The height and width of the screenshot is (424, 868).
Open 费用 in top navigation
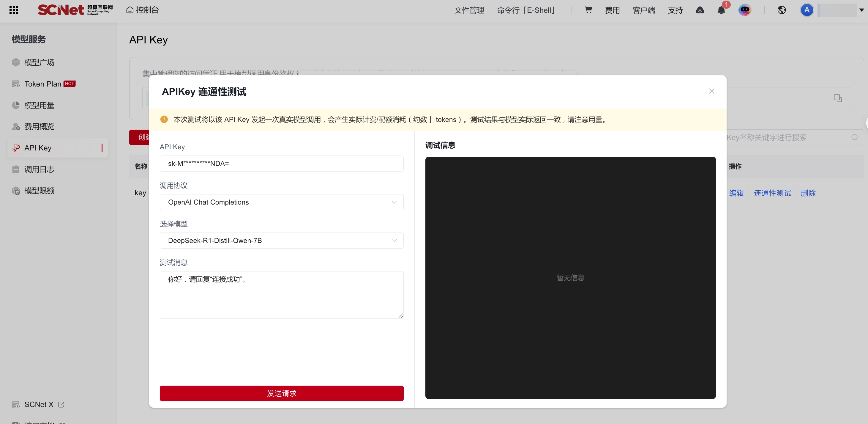[612, 10]
